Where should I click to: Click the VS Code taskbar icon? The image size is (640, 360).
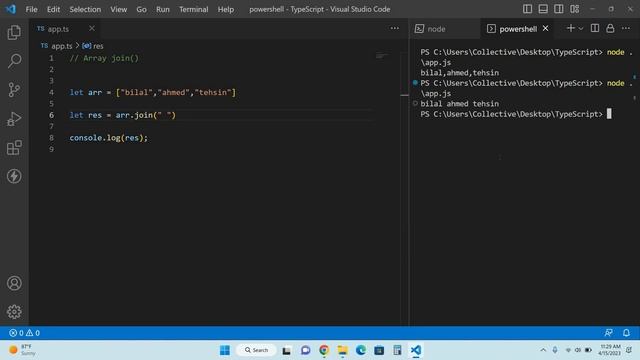(x=416, y=350)
